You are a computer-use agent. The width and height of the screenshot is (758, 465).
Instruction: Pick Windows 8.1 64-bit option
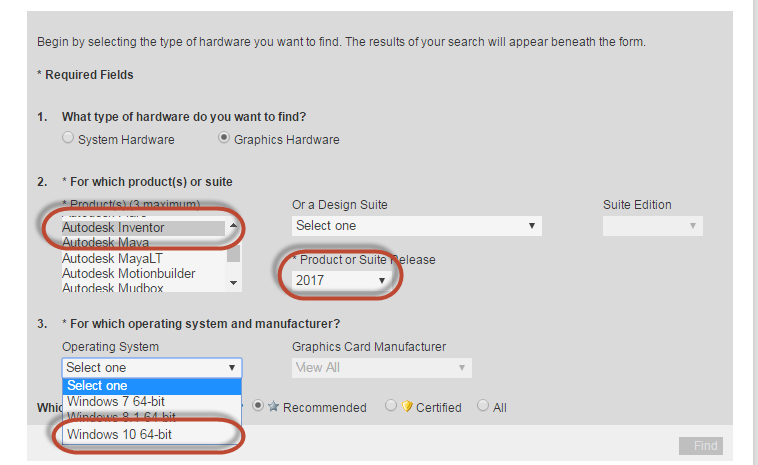pos(152,416)
